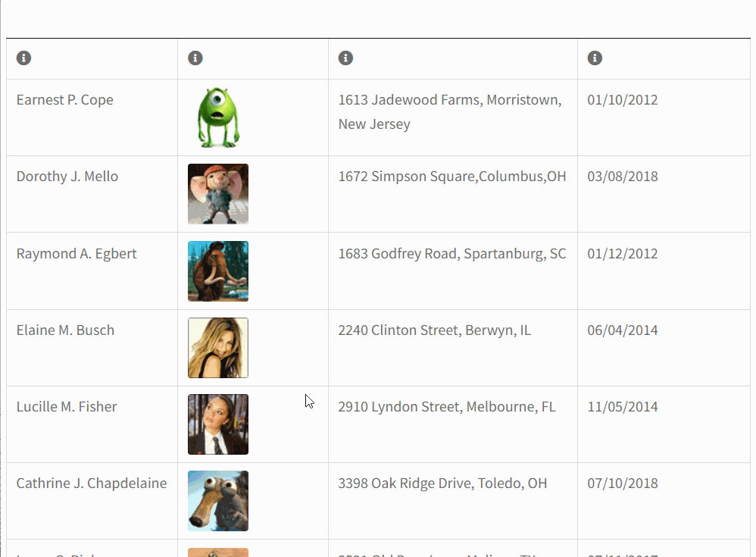Image resolution: width=756 pixels, height=557 pixels.
Task: Click the info icon in the address column header
Action: [345, 58]
